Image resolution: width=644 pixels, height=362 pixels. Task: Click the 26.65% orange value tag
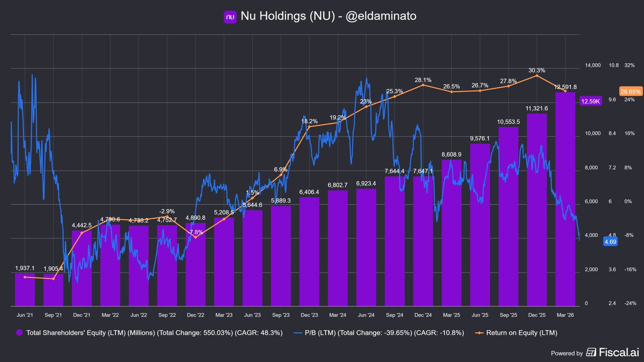point(631,92)
